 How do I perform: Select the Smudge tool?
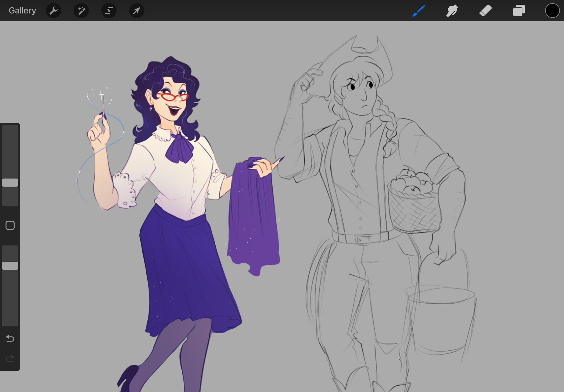[x=452, y=11]
